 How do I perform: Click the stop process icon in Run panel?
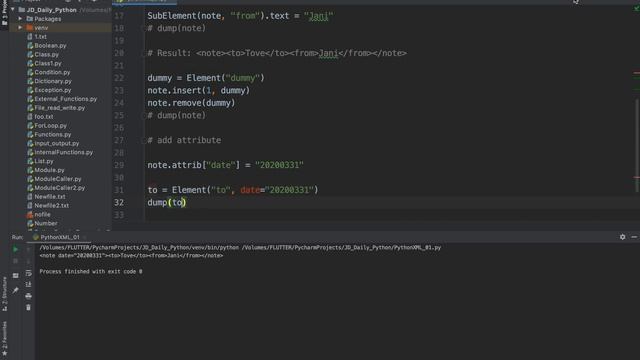point(16,261)
